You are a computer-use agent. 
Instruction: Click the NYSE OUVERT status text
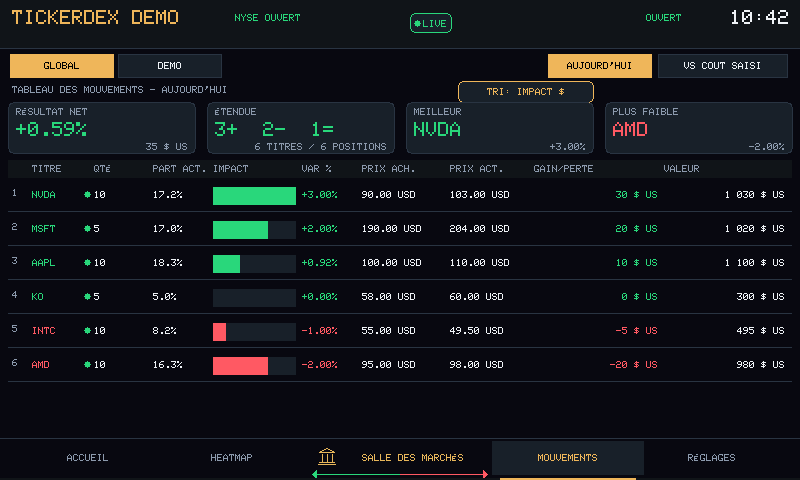[267, 18]
